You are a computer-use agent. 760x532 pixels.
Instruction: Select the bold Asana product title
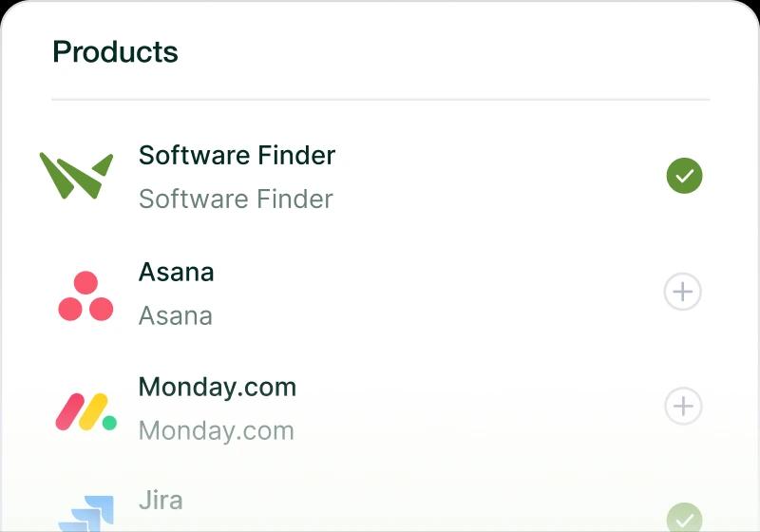click(x=177, y=272)
